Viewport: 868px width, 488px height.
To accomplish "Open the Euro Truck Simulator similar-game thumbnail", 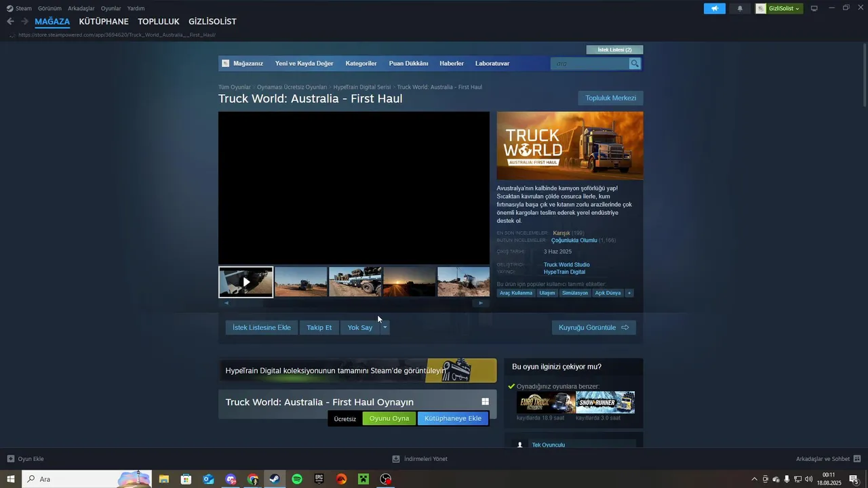I will pyautogui.click(x=545, y=403).
